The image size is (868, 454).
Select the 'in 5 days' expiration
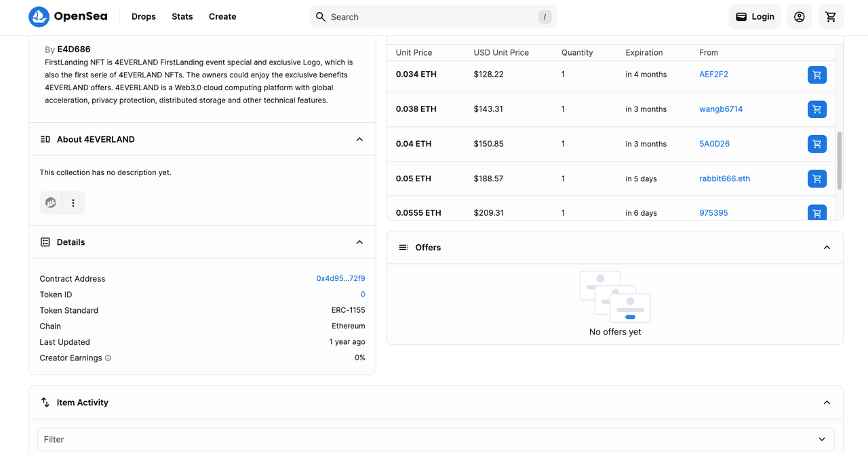641,179
